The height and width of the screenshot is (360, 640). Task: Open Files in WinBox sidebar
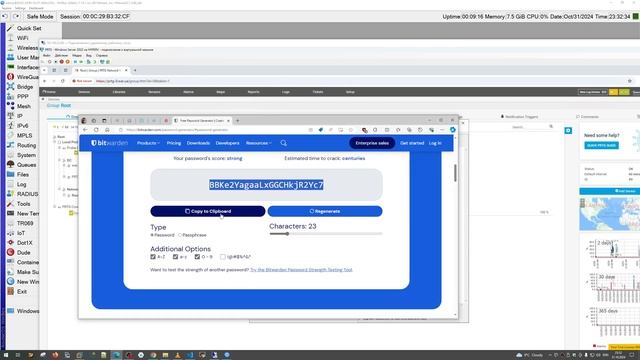point(18,174)
